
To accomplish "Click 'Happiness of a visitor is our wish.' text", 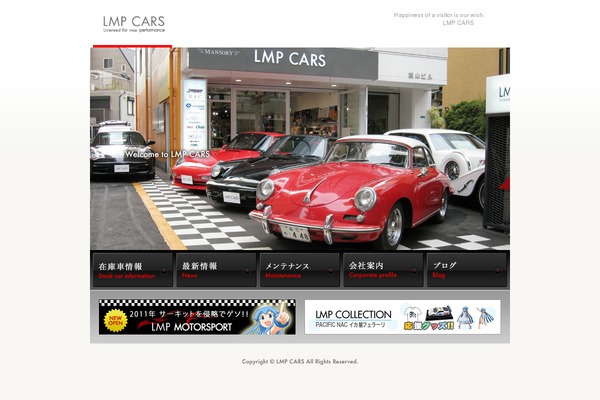I will pyautogui.click(x=439, y=15).
